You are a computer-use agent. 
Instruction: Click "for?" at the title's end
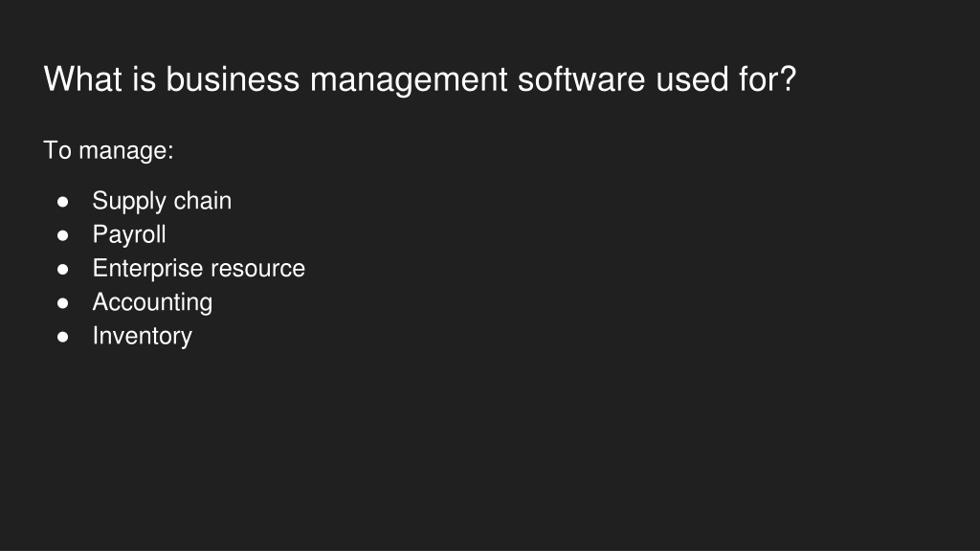(x=768, y=79)
